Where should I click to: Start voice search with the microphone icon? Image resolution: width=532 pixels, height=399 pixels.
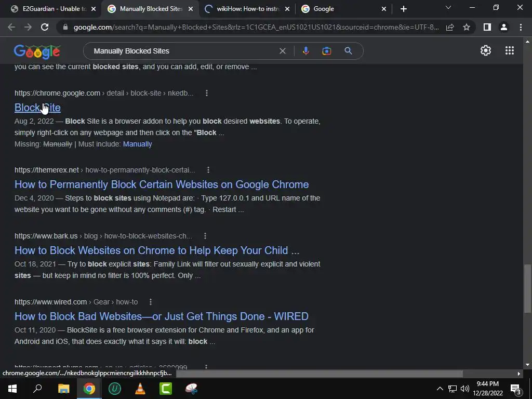[x=305, y=51]
